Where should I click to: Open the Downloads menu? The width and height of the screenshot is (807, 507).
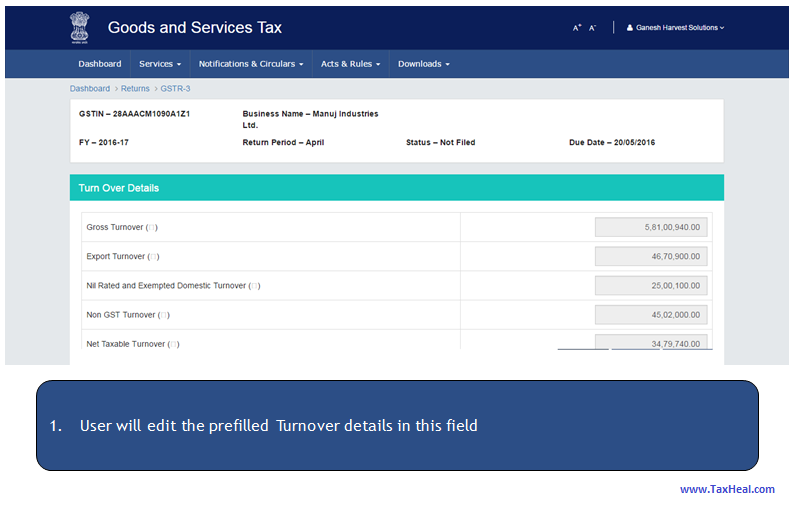[423, 64]
